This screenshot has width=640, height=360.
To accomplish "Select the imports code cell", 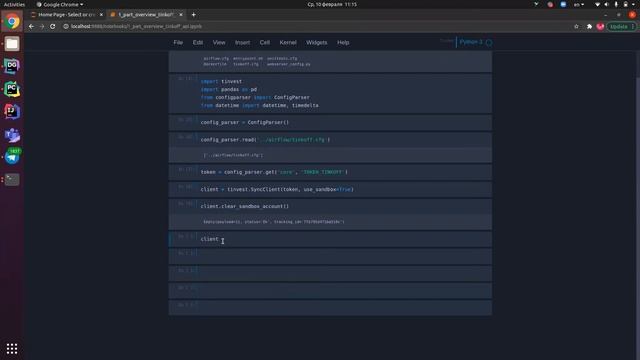I will (330, 93).
